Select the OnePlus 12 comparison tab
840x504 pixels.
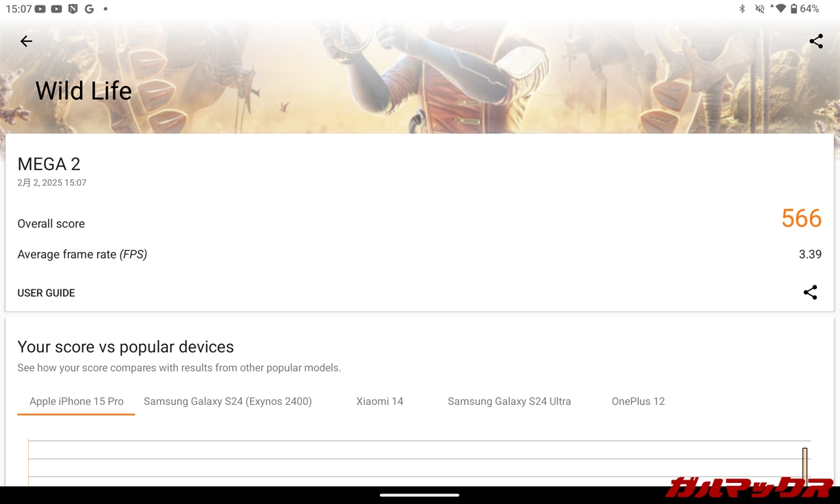(x=638, y=401)
